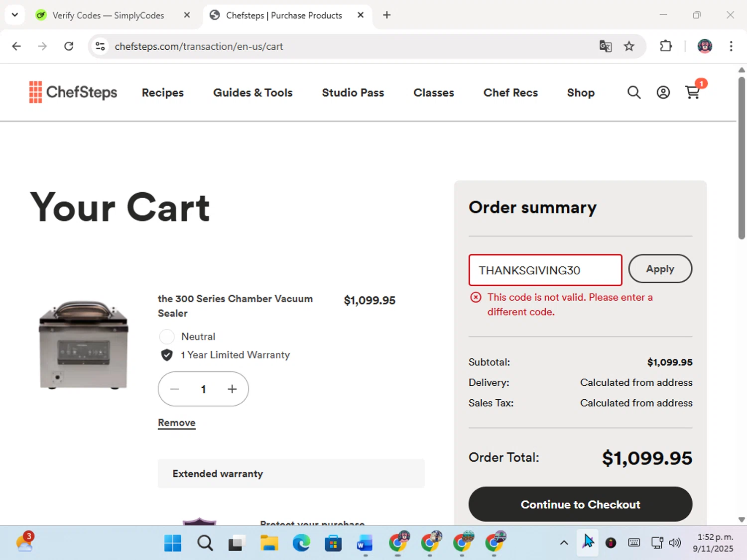Open File Explorer from the taskbar

(x=269, y=543)
